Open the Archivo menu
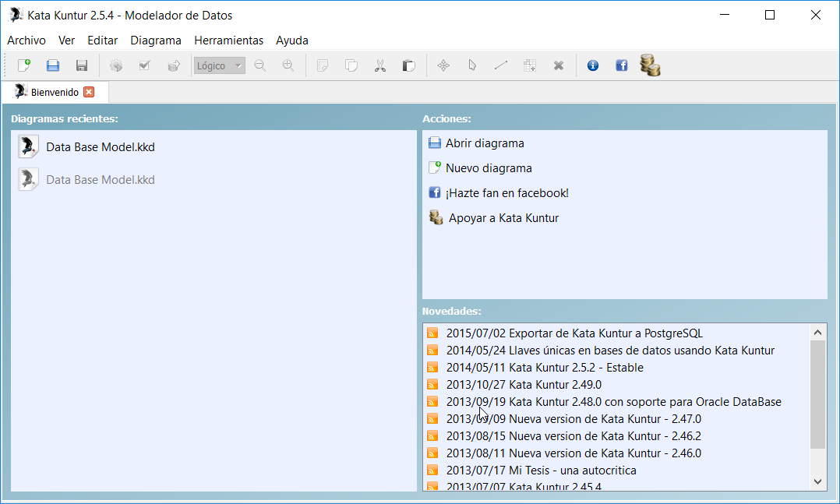Screen dimensions: 840x504 [x=26, y=41]
